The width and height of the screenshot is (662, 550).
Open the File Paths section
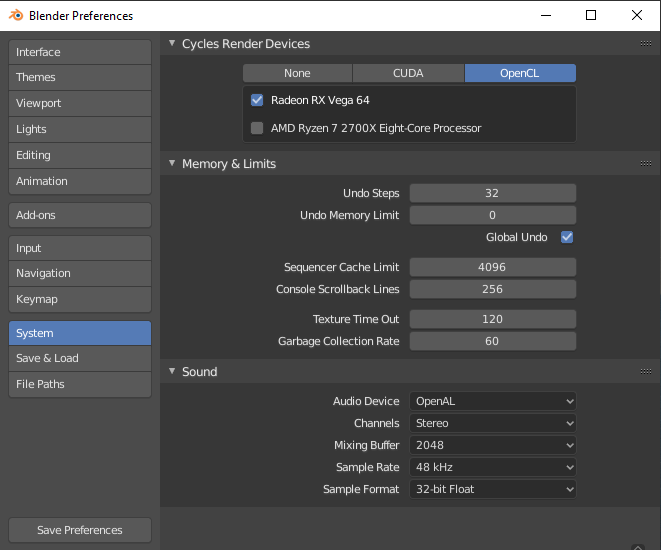coord(80,384)
